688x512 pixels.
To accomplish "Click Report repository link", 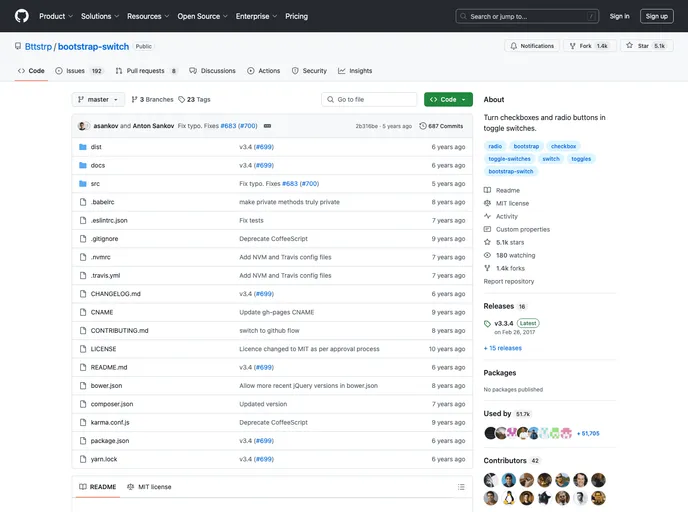I will pyautogui.click(x=509, y=282).
